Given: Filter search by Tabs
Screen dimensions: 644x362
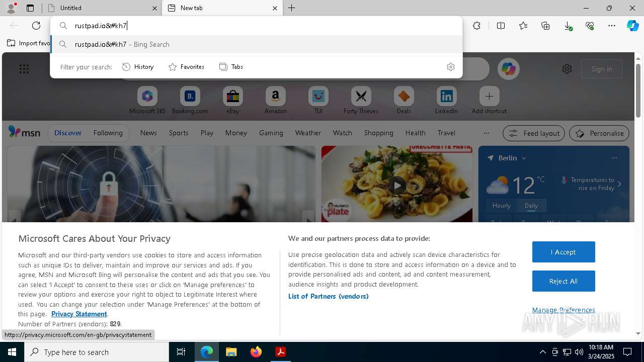Looking at the screenshot, I should tap(231, 67).
